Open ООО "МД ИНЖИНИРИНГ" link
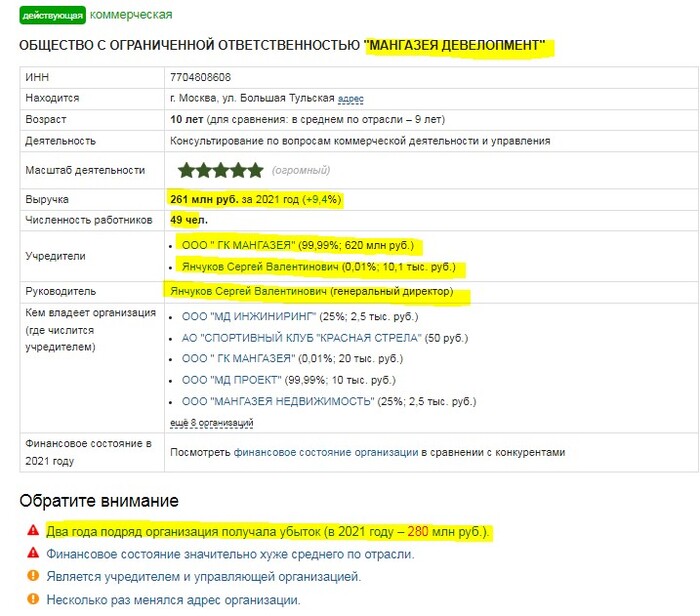The width and height of the screenshot is (700, 616). click(x=249, y=316)
